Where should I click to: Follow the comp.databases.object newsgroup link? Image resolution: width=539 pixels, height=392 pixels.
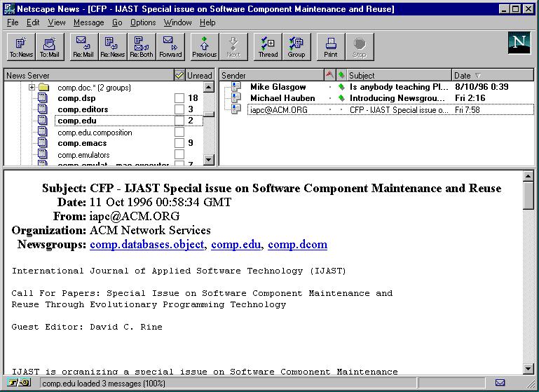[146, 245]
